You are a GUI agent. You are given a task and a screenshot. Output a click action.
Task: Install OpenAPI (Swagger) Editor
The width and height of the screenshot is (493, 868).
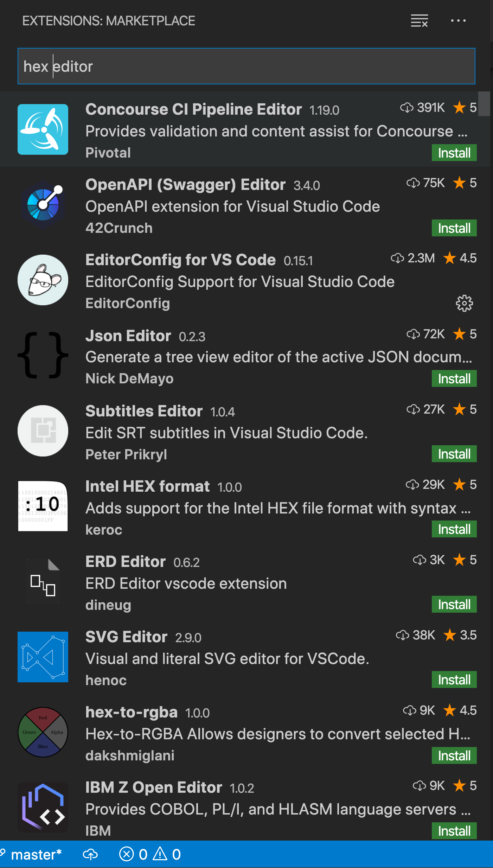click(x=454, y=228)
